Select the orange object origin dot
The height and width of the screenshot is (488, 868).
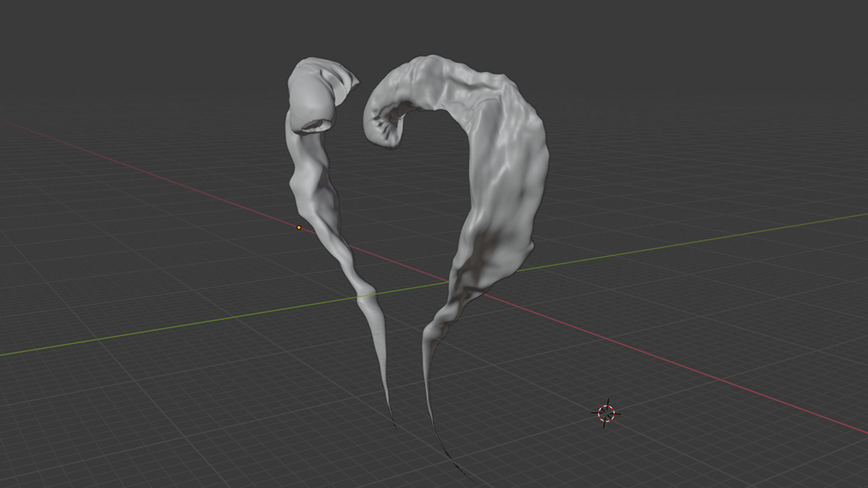(x=299, y=227)
